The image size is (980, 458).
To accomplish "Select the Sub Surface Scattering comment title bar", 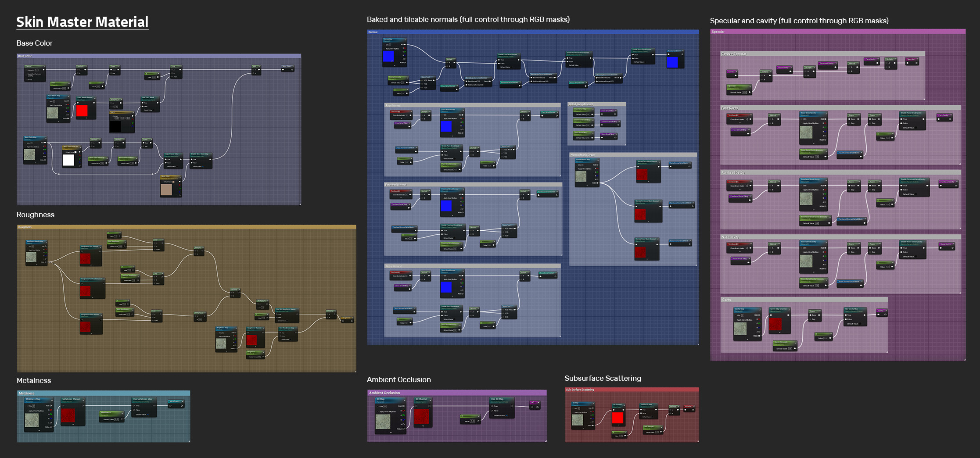I will [632, 390].
